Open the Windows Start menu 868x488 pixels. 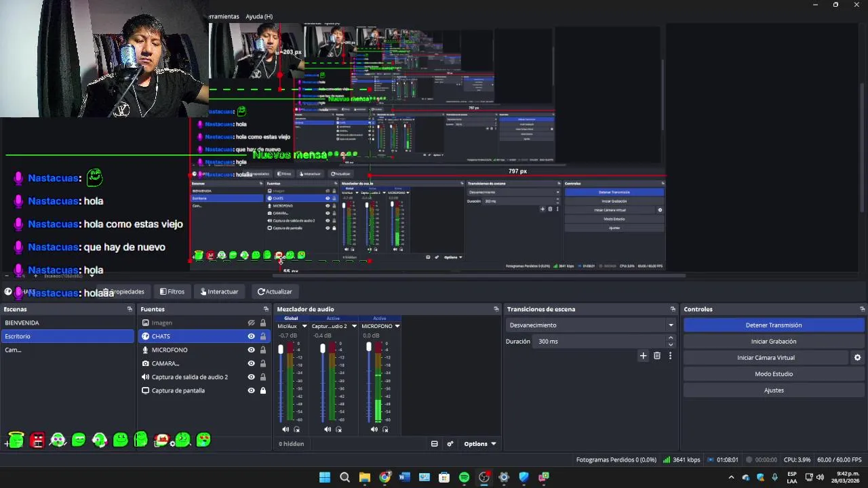coord(325,477)
